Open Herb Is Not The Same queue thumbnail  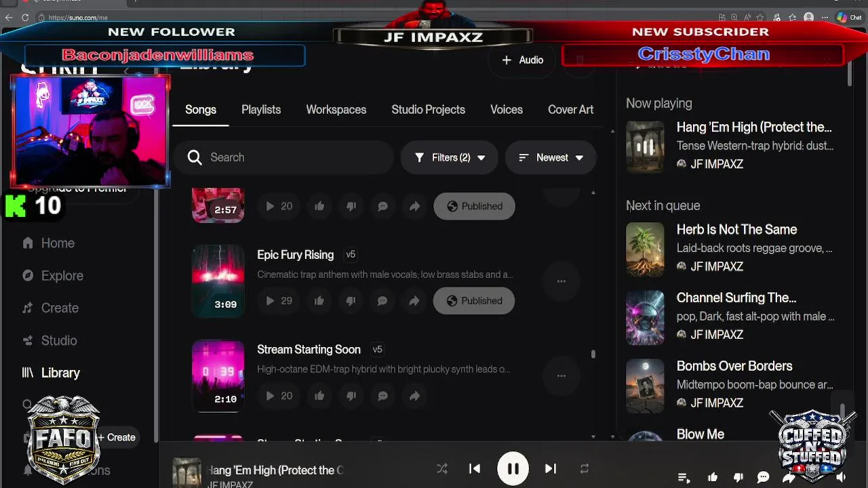tap(645, 249)
